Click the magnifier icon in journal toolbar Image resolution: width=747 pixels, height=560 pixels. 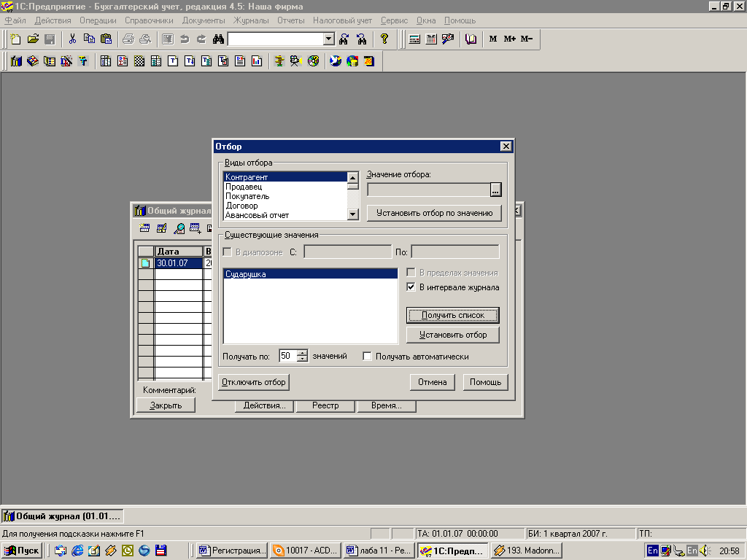click(x=179, y=228)
